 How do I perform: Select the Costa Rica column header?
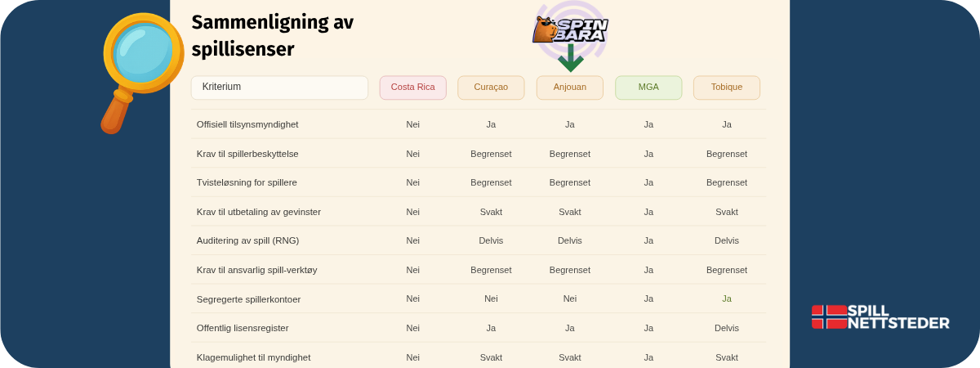pos(413,88)
